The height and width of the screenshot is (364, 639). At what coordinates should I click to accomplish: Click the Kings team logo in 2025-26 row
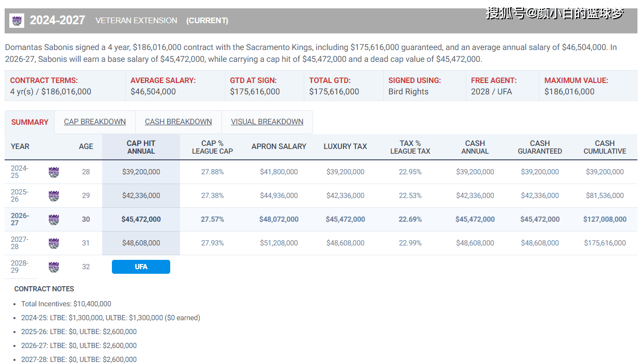54,196
